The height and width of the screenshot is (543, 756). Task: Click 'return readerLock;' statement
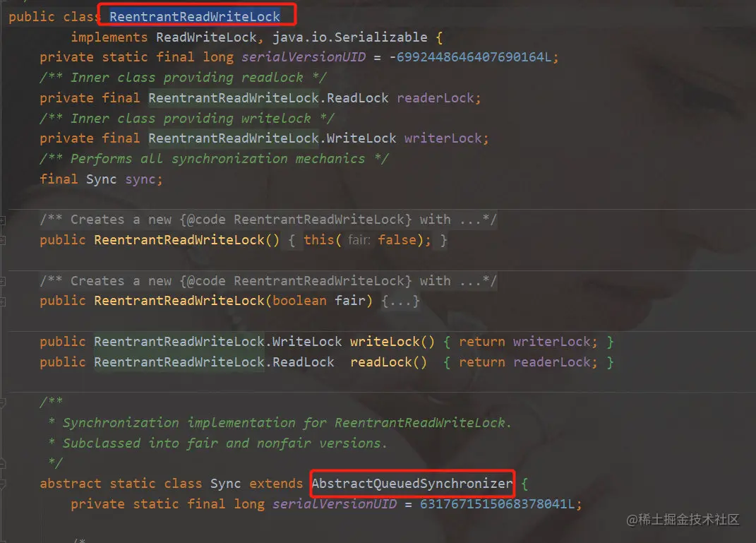[528, 362]
